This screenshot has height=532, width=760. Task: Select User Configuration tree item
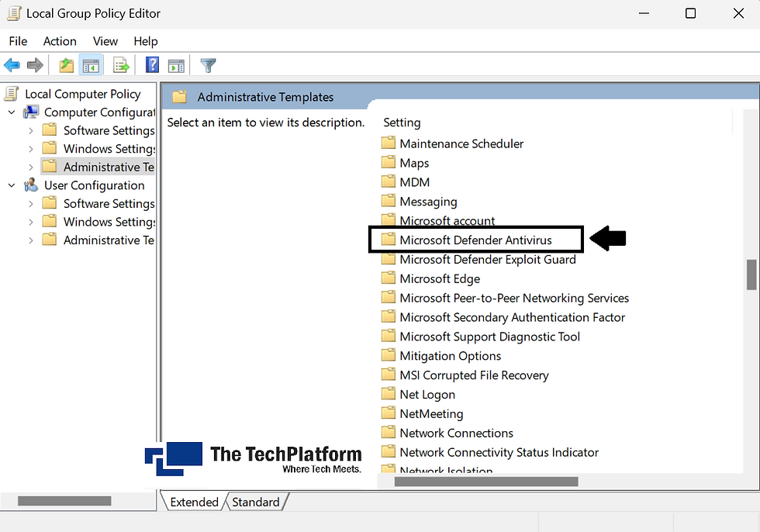(94, 185)
